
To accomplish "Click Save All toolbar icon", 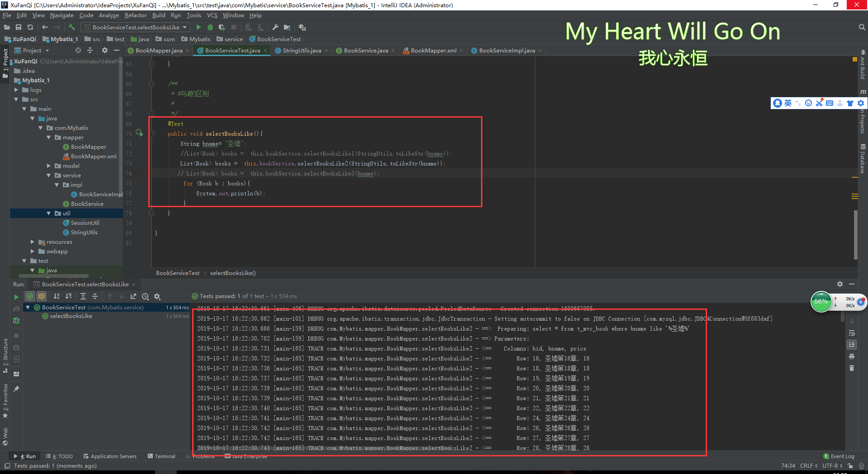I will click(19, 28).
